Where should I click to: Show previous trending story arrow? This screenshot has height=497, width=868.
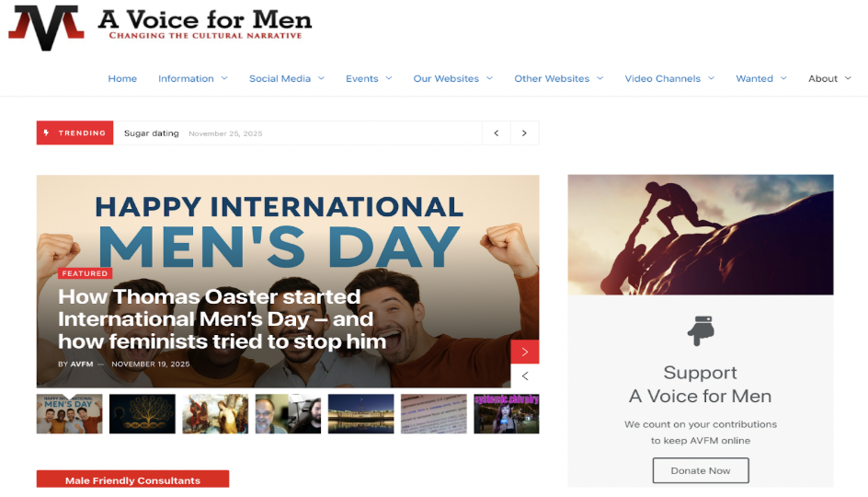click(497, 133)
